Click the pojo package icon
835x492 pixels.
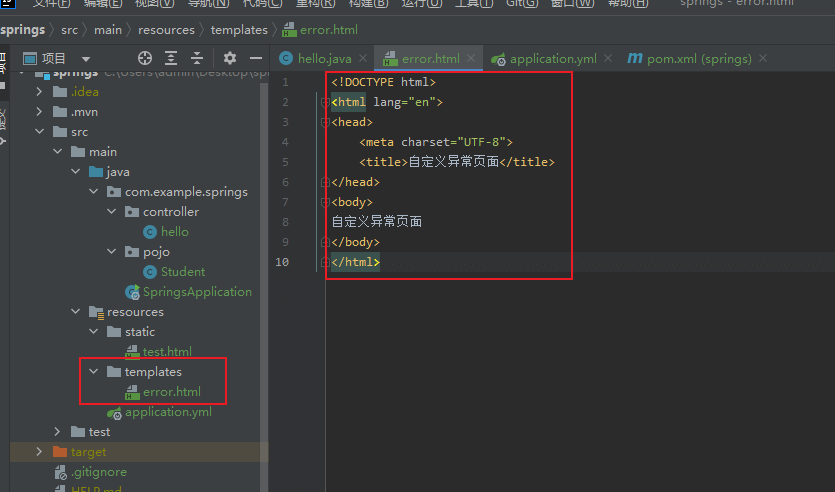point(132,251)
